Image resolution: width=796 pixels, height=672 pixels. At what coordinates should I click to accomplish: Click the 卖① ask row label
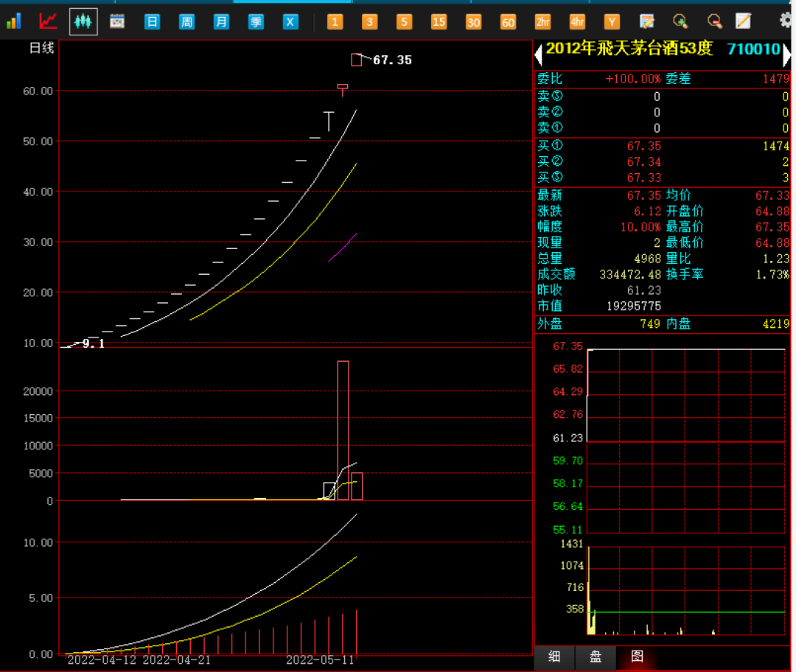point(550,127)
